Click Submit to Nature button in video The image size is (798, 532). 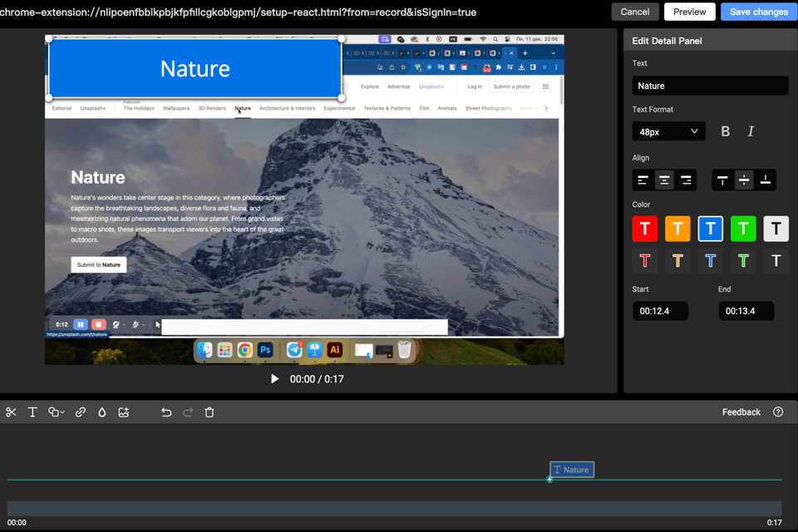(99, 264)
